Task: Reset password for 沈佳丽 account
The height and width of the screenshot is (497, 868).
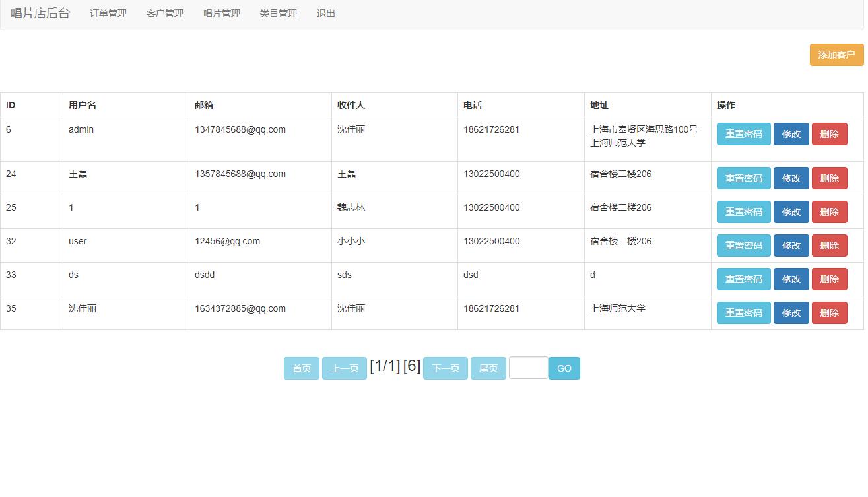Action: click(743, 312)
